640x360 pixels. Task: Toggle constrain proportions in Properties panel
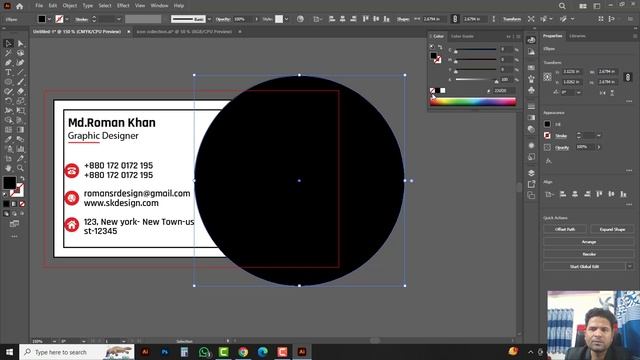(628, 77)
